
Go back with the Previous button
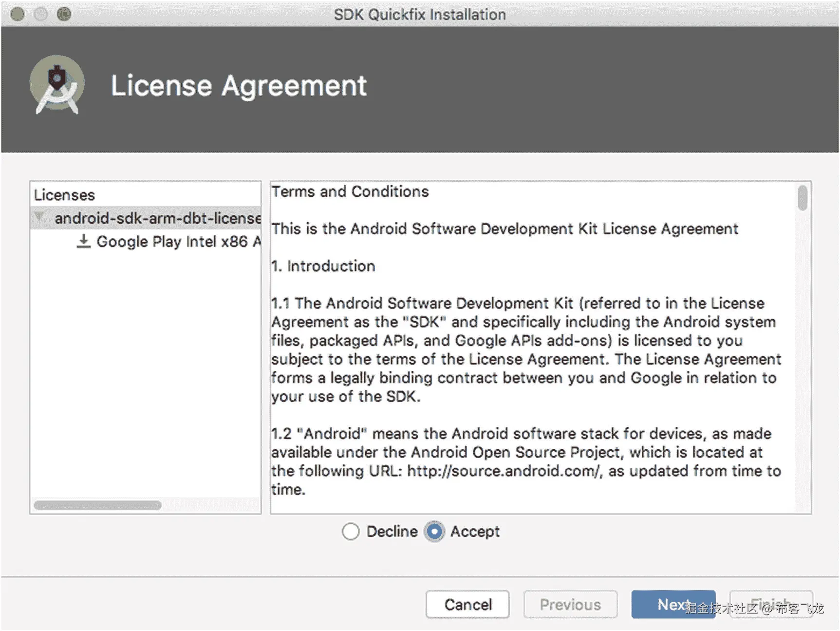570,605
